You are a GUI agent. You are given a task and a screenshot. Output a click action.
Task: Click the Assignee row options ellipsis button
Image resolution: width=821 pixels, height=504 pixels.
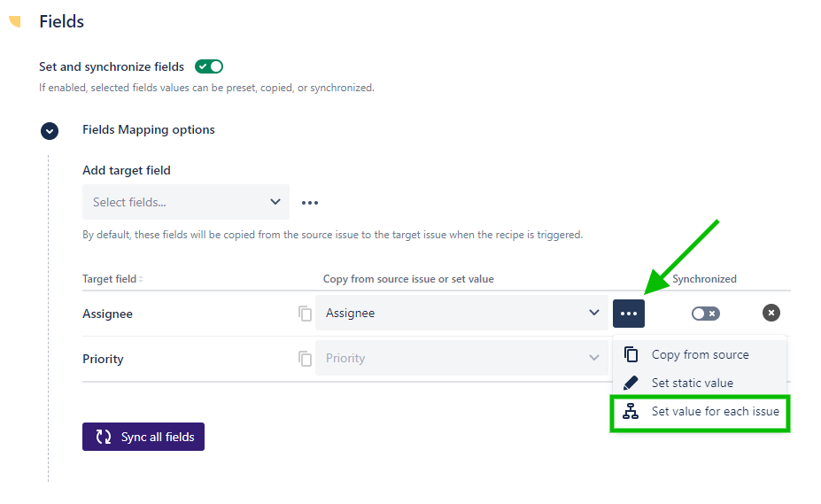pos(629,314)
